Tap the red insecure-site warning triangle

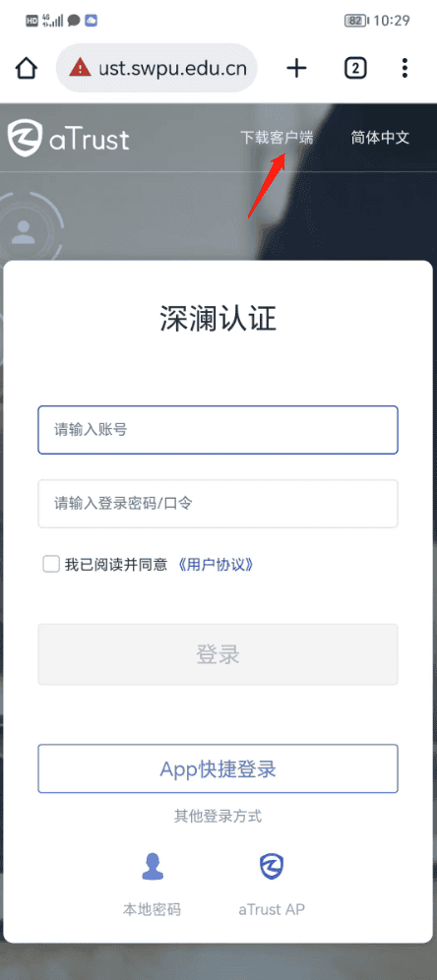pyautogui.click(x=80, y=67)
